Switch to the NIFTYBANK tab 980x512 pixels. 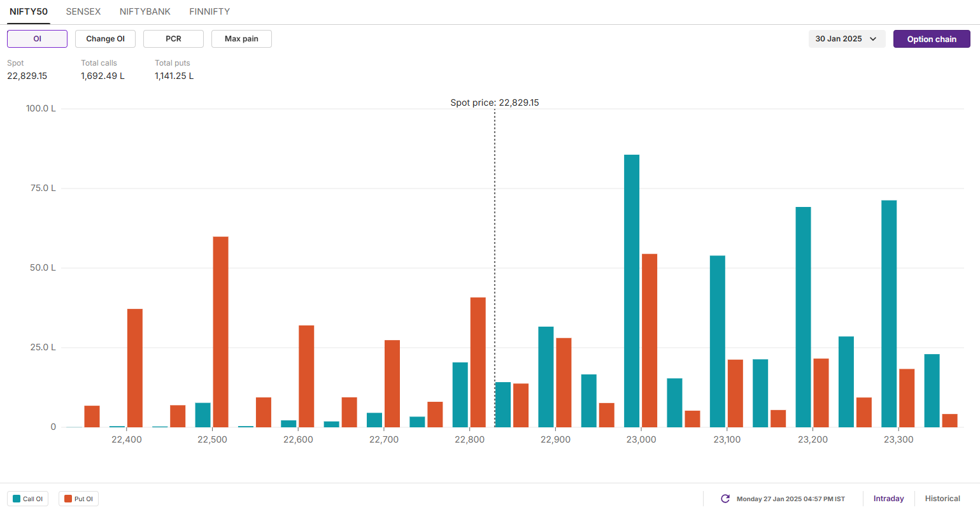145,11
